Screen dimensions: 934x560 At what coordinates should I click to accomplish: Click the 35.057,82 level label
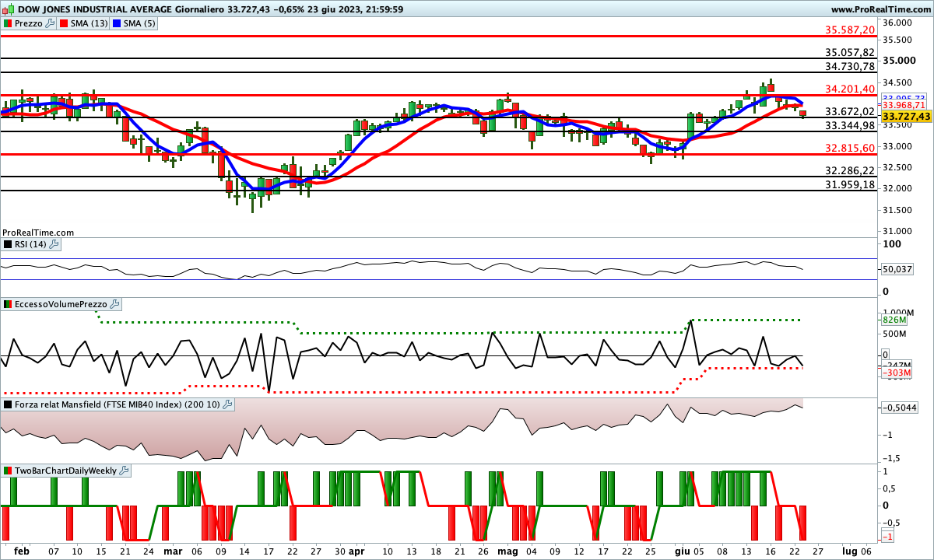pos(850,52)
